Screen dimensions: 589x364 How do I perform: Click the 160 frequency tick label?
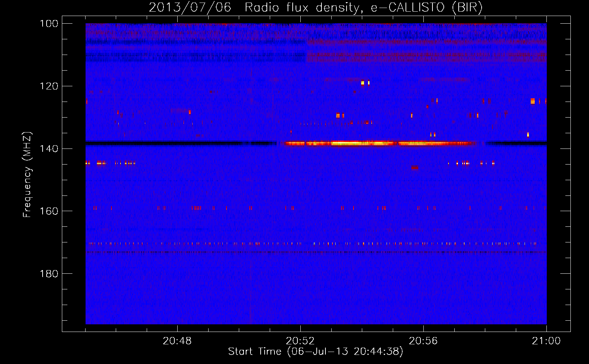pyautogui.click(x=49, y=211)
